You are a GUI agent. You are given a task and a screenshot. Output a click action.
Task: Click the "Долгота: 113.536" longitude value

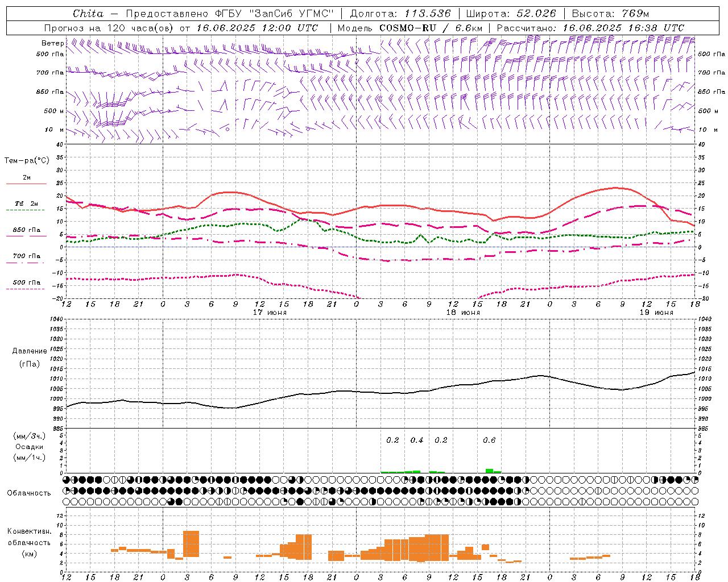tap(400, 14)
